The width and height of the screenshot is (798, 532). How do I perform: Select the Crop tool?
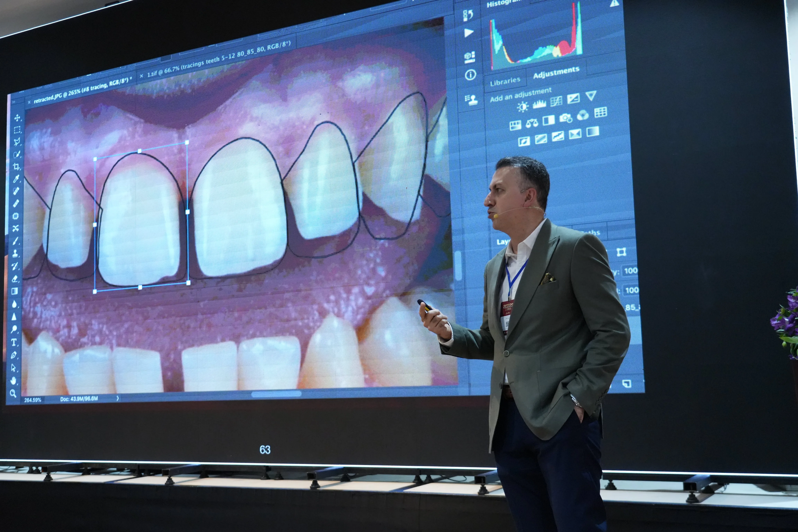(x=16, y=166)
